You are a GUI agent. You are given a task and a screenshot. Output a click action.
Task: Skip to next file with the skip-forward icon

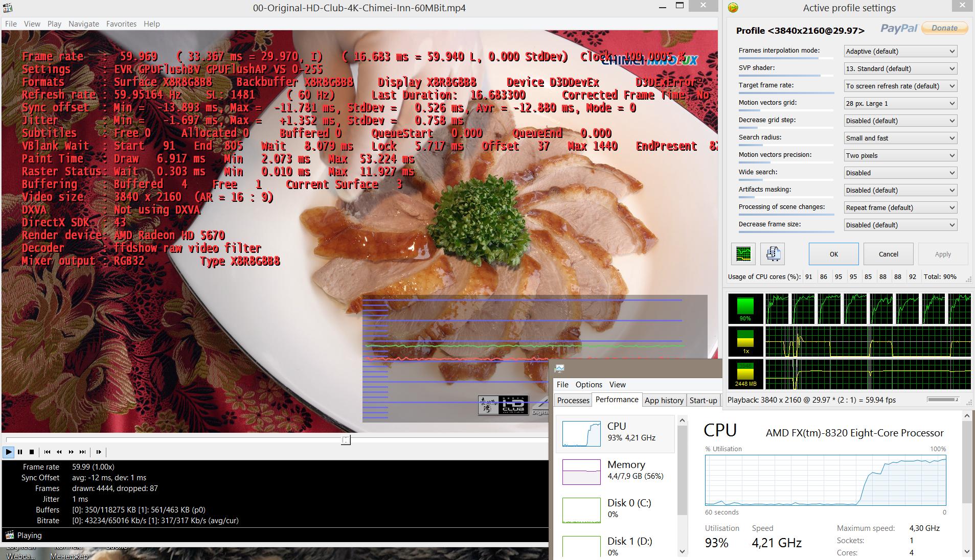pos(83,452)
